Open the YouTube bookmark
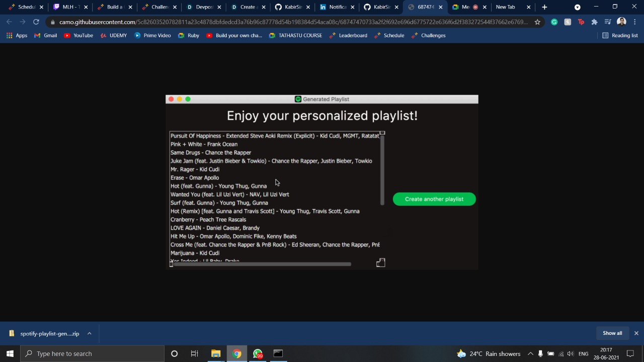The image size is (644, 362). 78,35
